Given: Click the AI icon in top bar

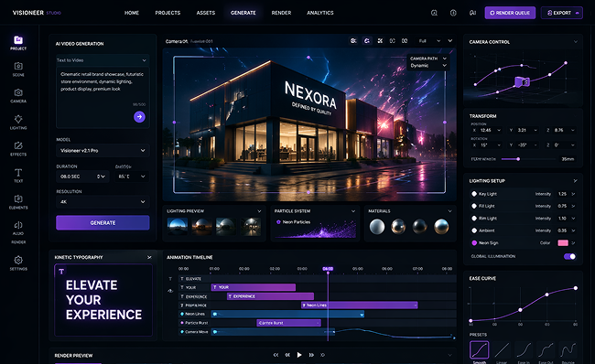Looking at the screenshot, I should [472, 13].
